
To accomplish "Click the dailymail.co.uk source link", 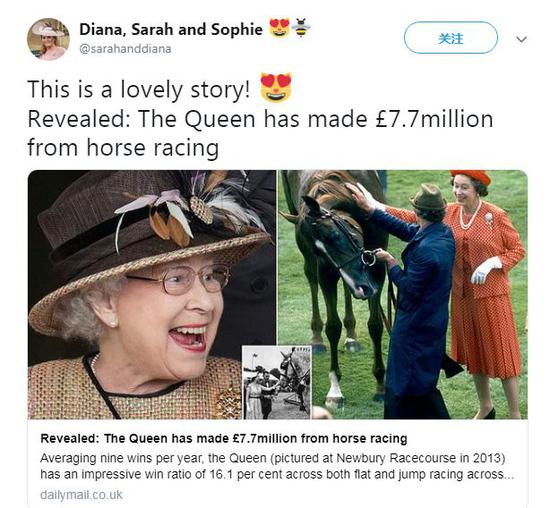I will tap(81, 495).
